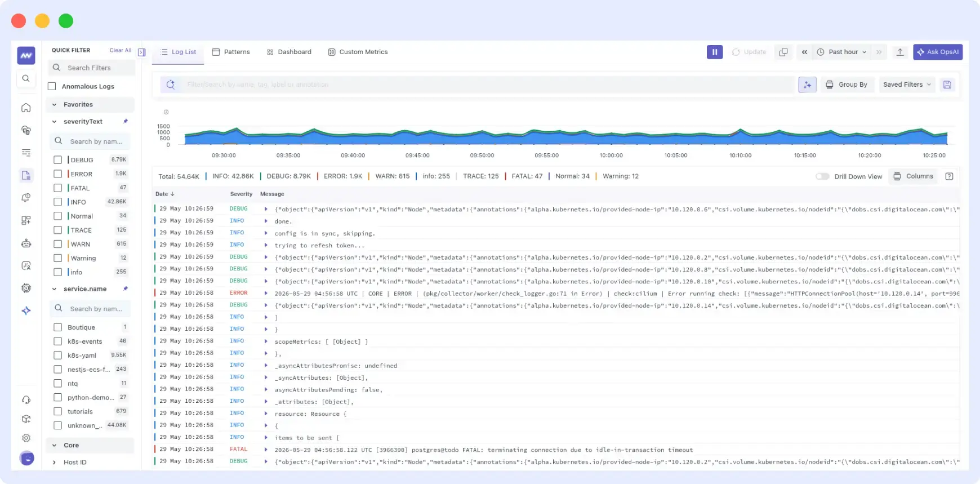Open the list lines icon in sidebar
The height and width of the screenshot is (484, 980).
tap(26, 153)
